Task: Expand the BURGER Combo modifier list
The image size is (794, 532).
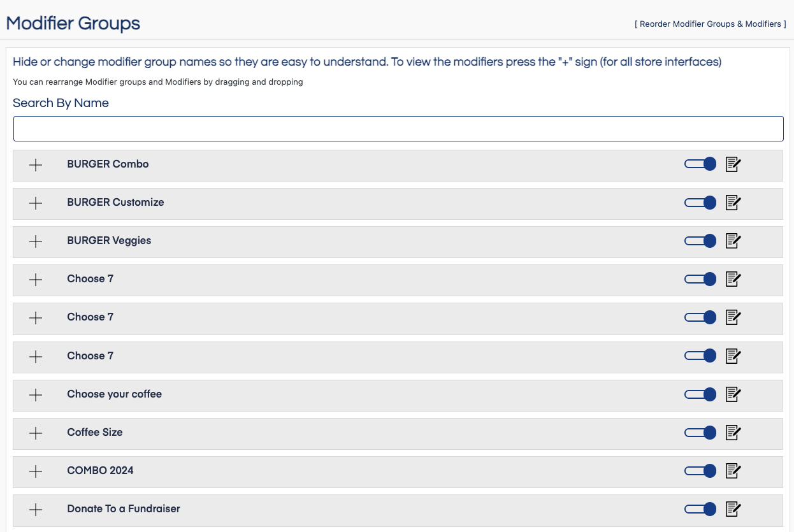Action: 36,165
